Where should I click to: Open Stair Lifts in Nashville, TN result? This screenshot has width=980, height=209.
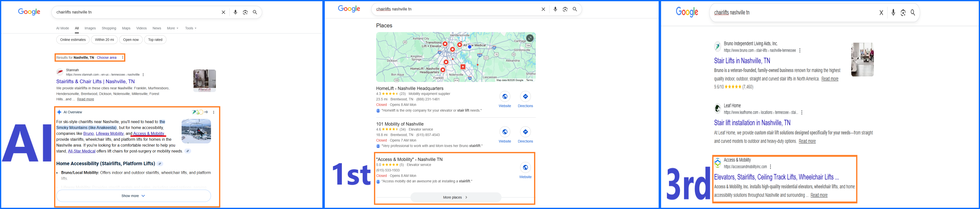point(742,61)
